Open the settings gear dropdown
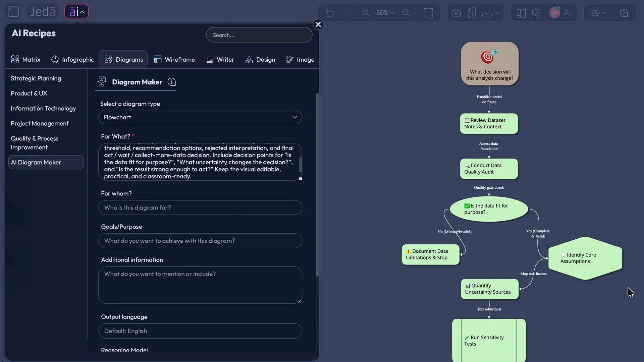This screenshot has height=362, width=644. (x=599, y=13)
